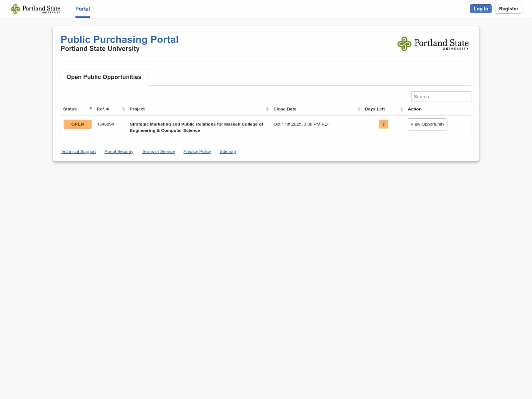Screen dimensions: 532x399
Task: Select the Open Public Opportunities tab
Action: click(104, 77)
